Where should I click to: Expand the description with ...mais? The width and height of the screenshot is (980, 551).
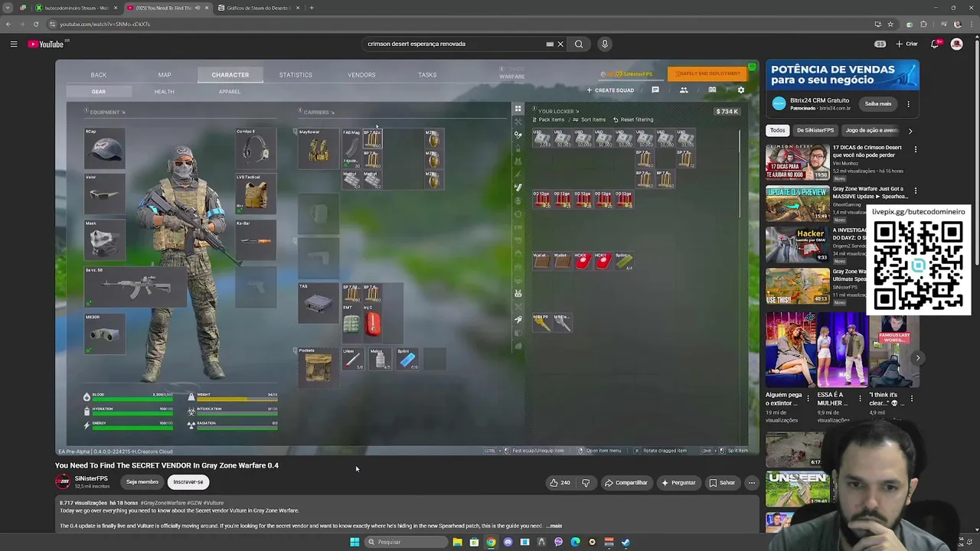coord(554,526)
